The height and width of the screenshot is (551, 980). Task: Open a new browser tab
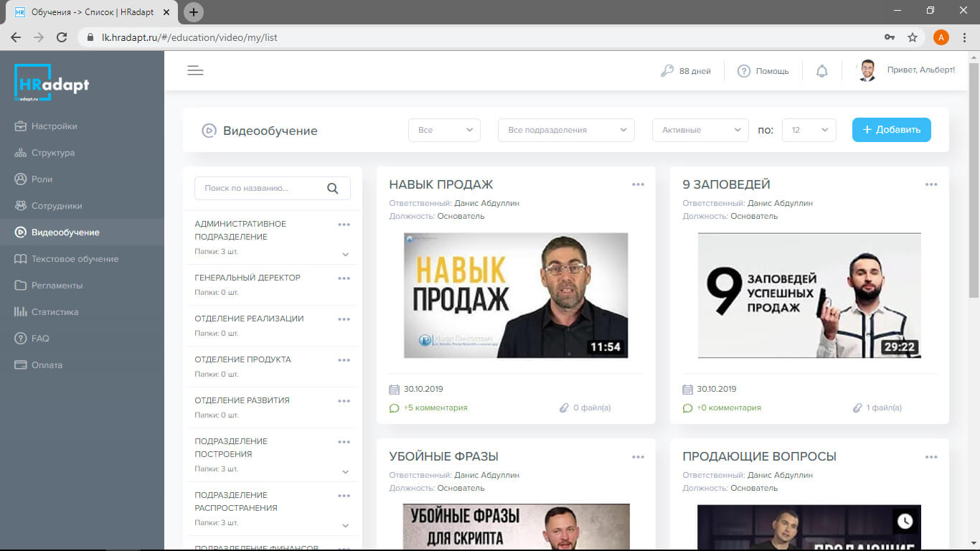[x=194, y=12]
